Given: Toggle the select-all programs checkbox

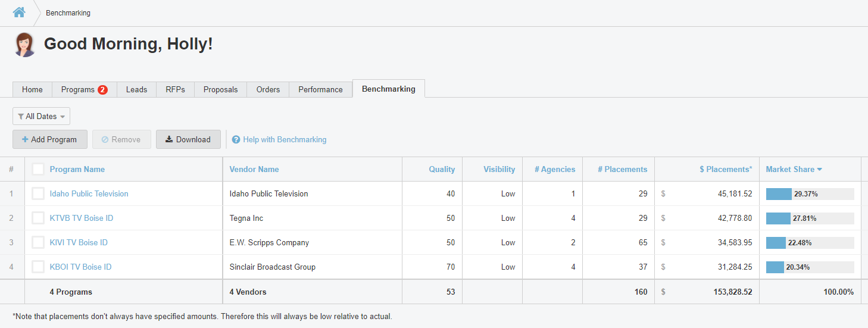Looking at the screenshot, I should pos(38,169).
